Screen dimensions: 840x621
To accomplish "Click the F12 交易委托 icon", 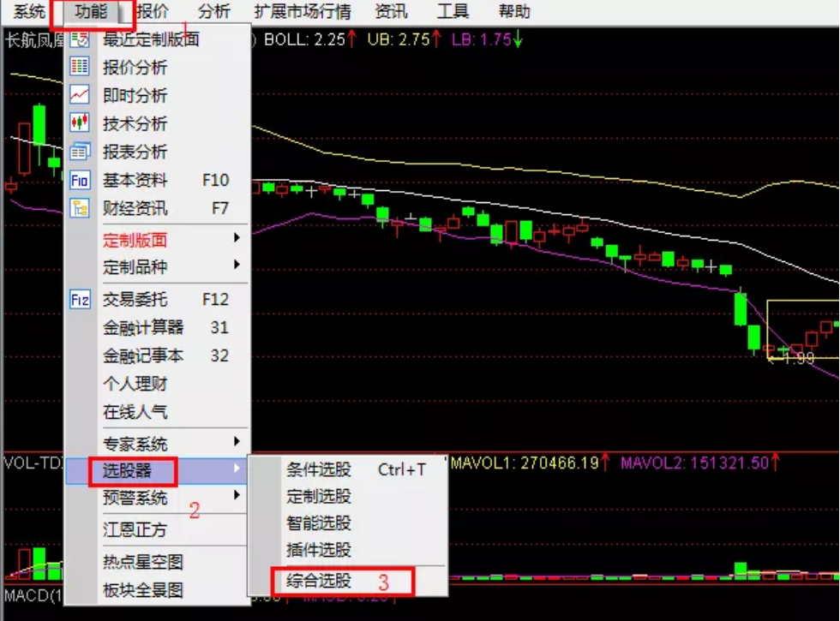I will (80, 299).
